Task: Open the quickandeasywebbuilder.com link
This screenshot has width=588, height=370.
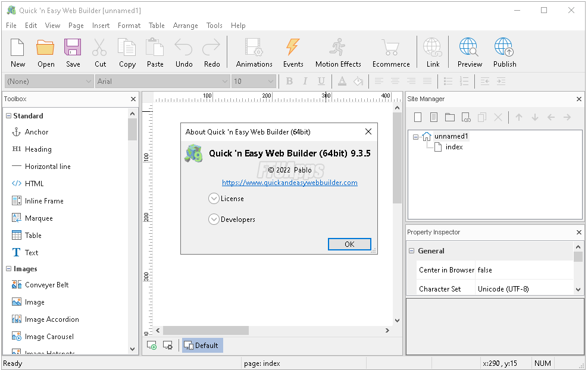Action: click(x=289, y=183)
